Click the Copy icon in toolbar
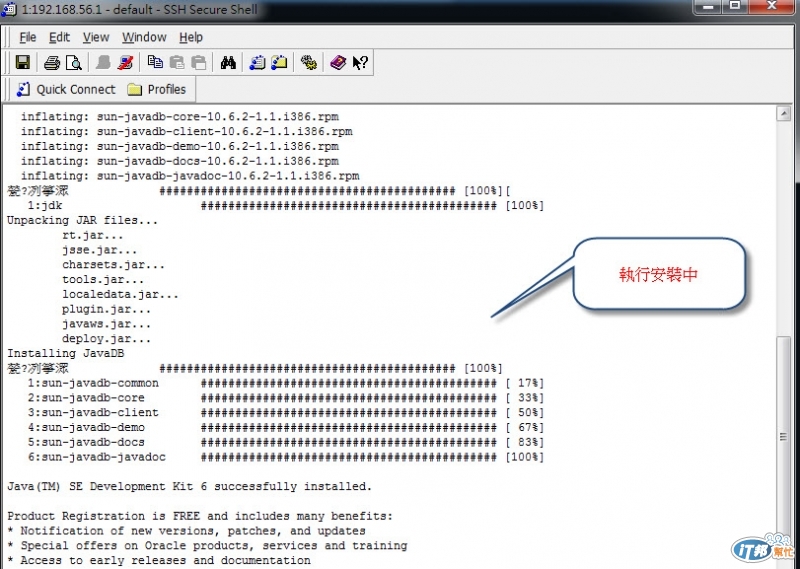This screenshot has width=800, height=569. [155, 62]
